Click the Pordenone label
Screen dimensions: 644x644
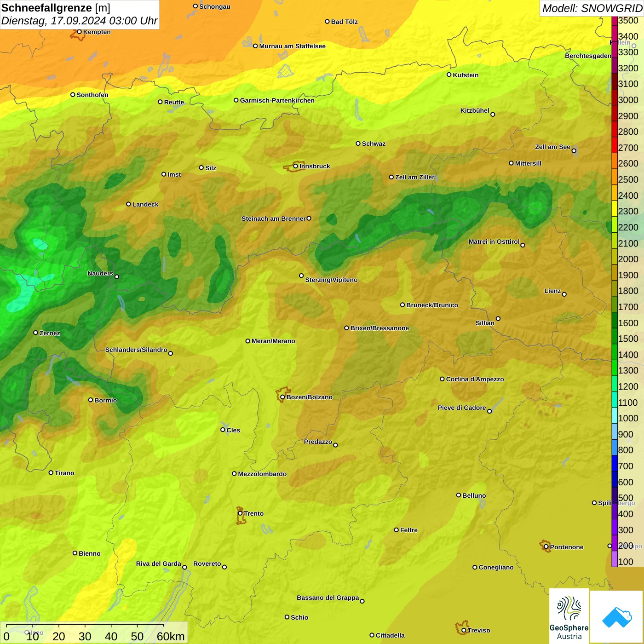[x=567, y=547]
